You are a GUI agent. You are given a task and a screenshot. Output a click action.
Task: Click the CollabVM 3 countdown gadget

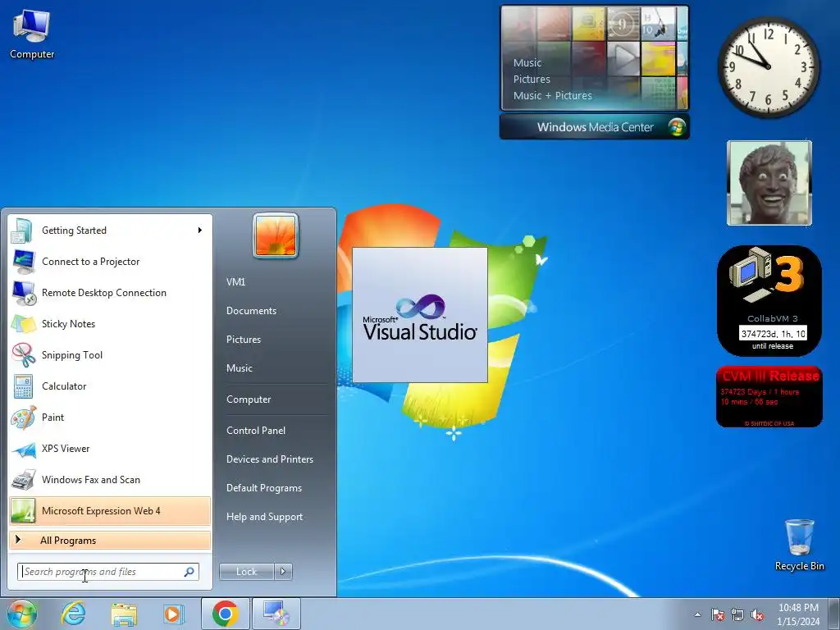pos(769,301)
